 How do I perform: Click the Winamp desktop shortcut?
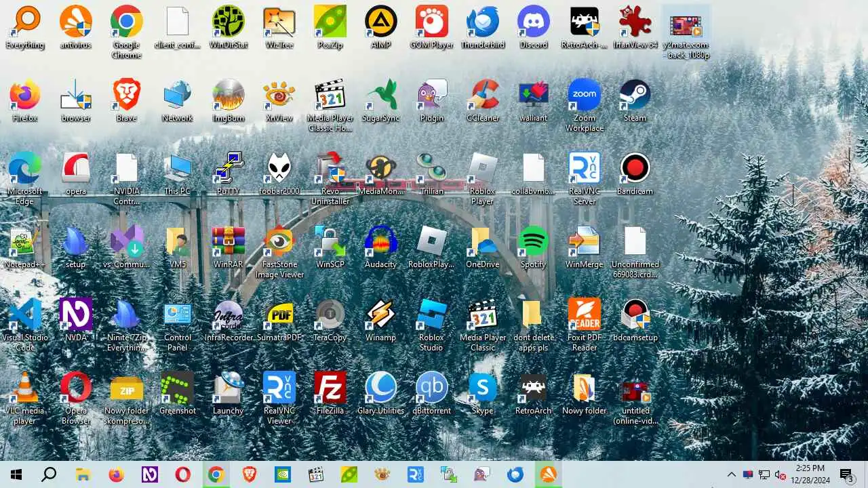381,320
